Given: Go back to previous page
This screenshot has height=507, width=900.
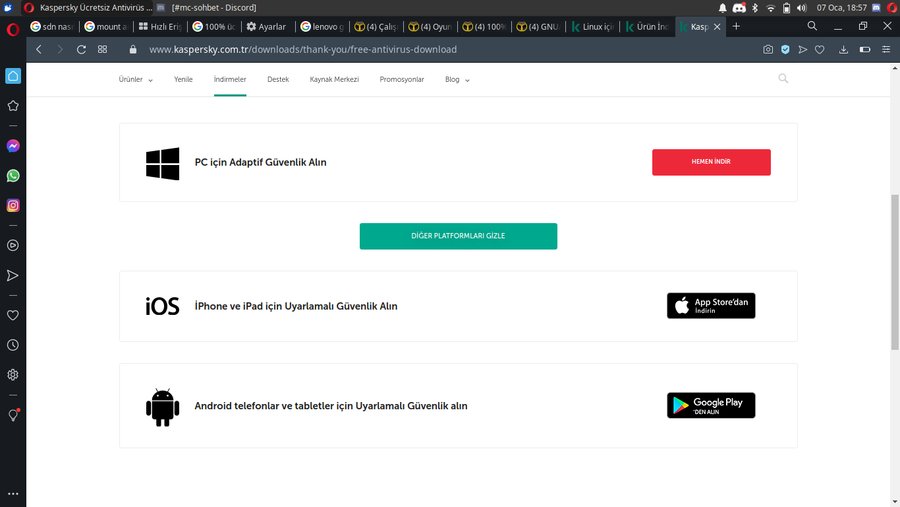Looking at the screenshot, I should click(x=39, y=49).
